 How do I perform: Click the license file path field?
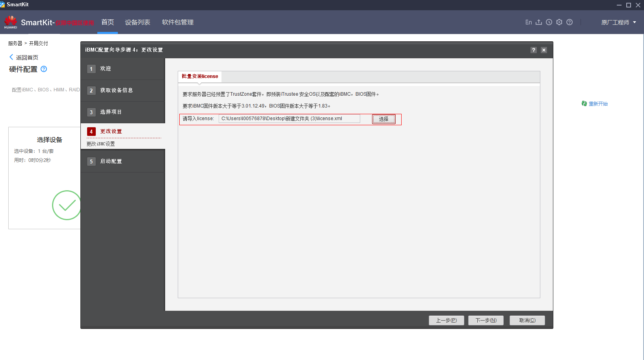pos(289,119)
